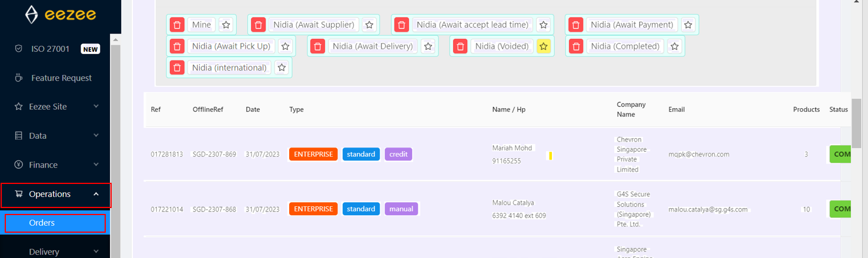Star the Nidia (Completed) preset

675,46
